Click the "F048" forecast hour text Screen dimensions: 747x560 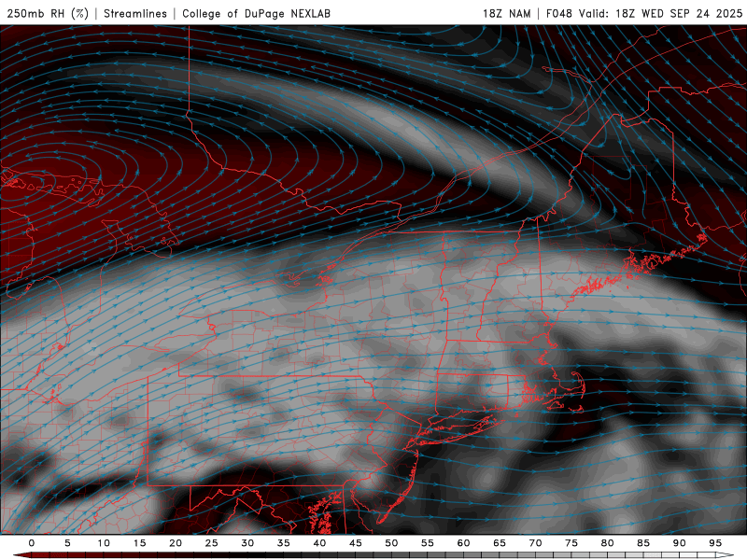click(x=559, y=13)
